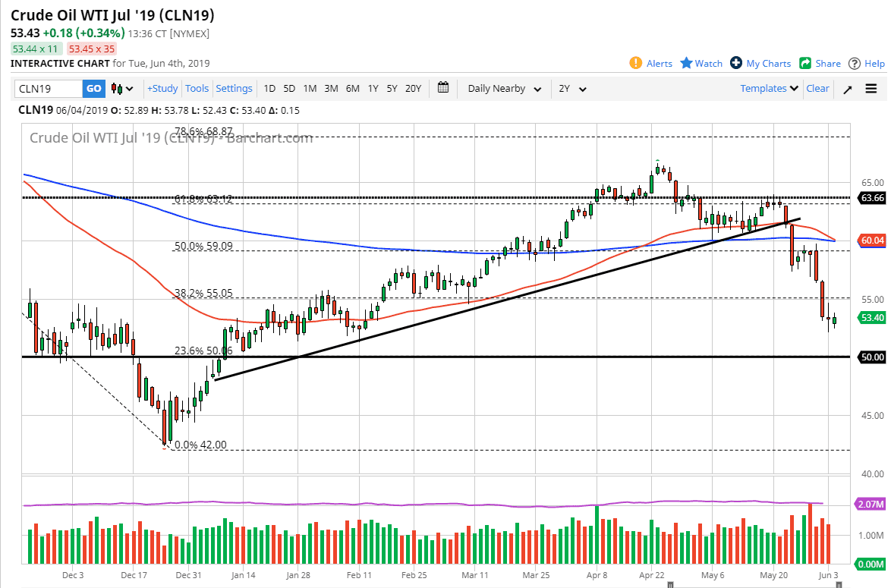891x588 pixels.
Task: Select the 1D time range
Action: 269,89
